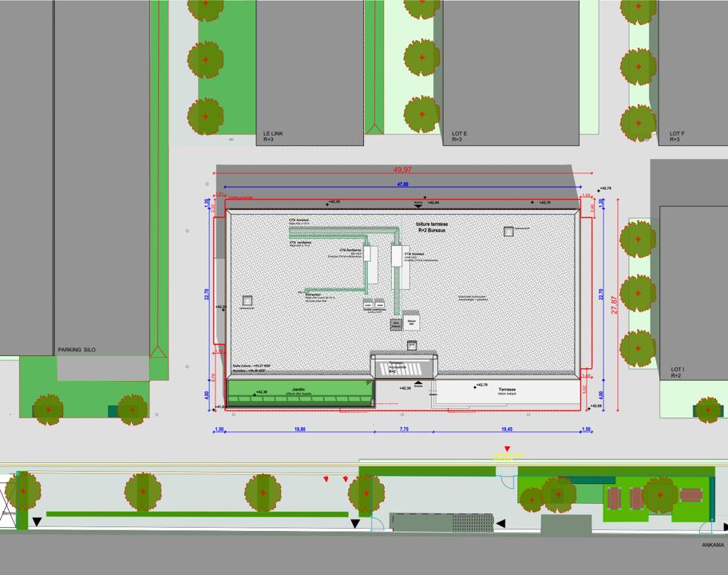Select the tree symbol beside PARKING SILO

49,409
